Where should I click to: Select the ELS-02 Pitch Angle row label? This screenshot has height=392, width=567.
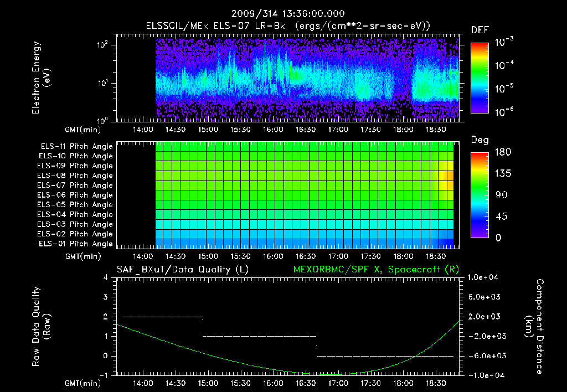click(75, 234)
